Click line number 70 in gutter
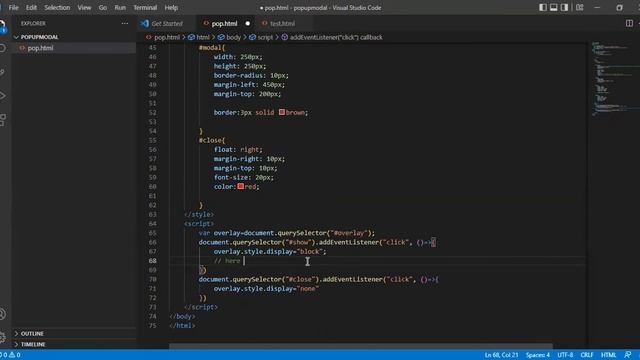 pyautogui.click(x=152, y=279)
